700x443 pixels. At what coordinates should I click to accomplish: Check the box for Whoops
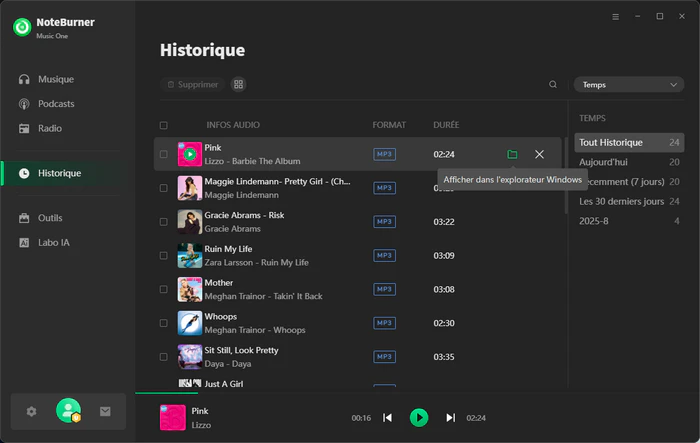164,323
